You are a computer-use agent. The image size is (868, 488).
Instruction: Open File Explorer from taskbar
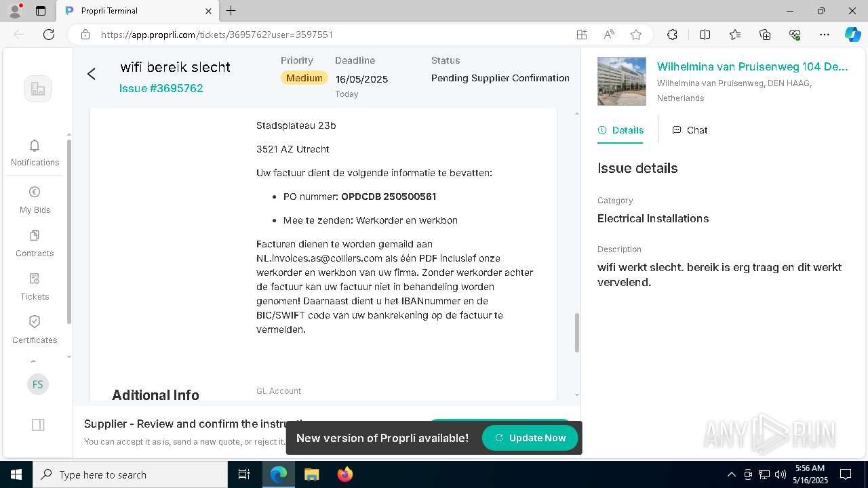(311, 474)
